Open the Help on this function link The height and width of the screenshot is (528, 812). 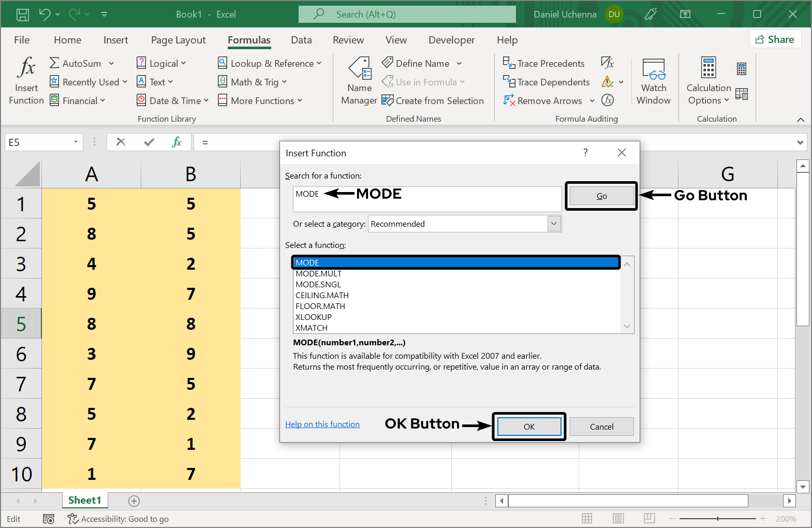(x=322, y=424)
